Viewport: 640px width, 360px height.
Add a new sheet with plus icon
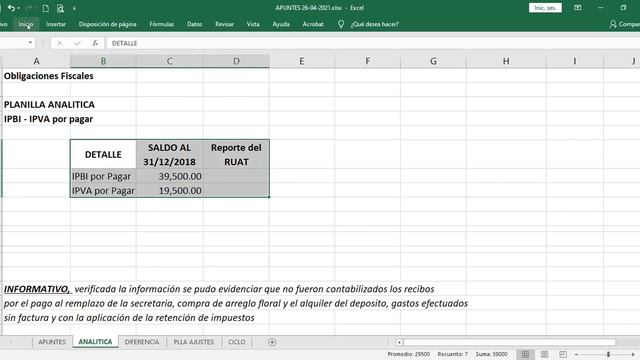point(272,342)
